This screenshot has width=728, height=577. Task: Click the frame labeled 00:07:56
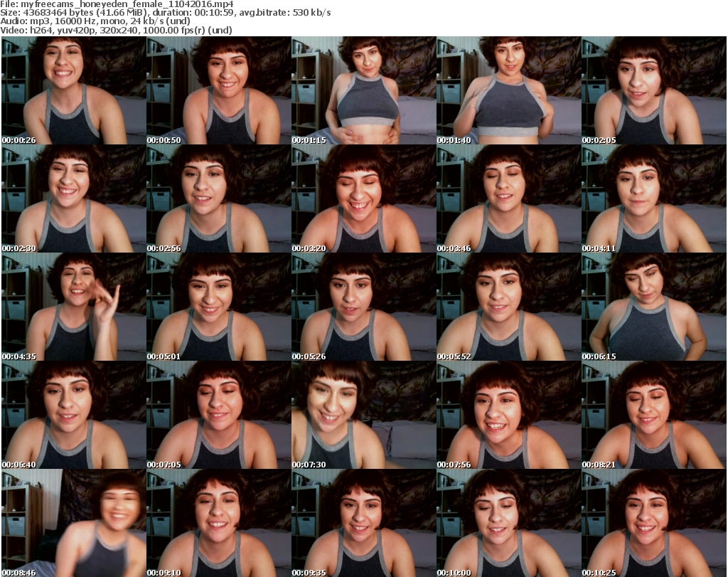(509, 415)
